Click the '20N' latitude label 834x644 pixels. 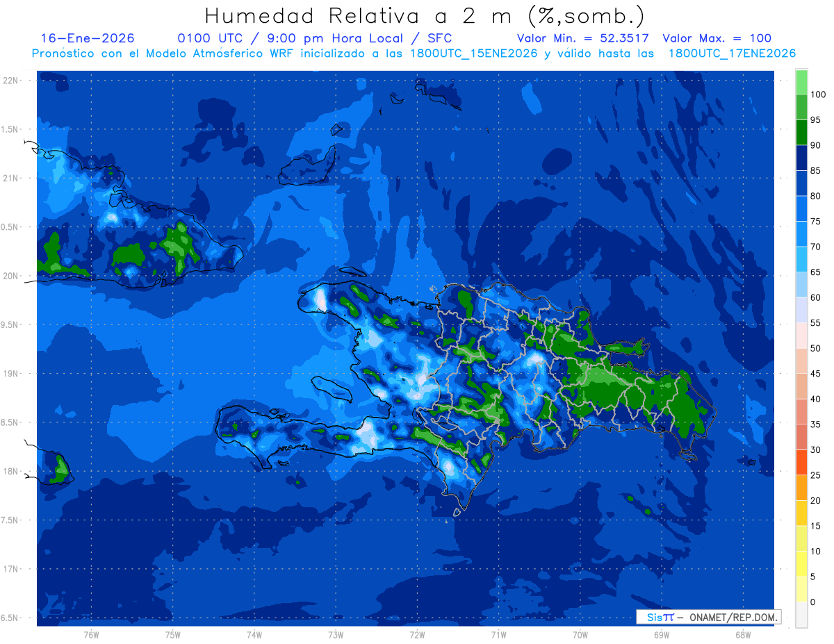click(10, 276)
